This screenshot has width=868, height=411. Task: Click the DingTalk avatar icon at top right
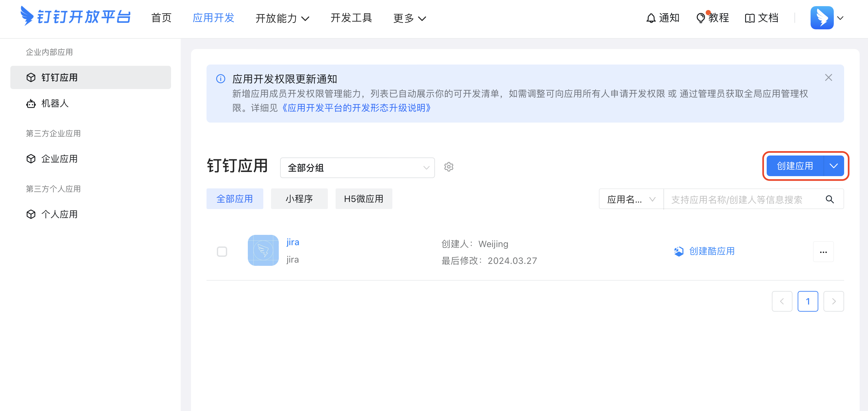tap(822, 18)
